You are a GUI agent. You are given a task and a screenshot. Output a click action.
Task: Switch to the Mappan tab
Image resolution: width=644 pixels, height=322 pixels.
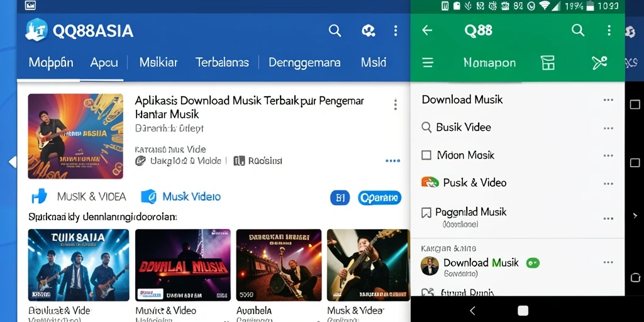coord(51,62)
